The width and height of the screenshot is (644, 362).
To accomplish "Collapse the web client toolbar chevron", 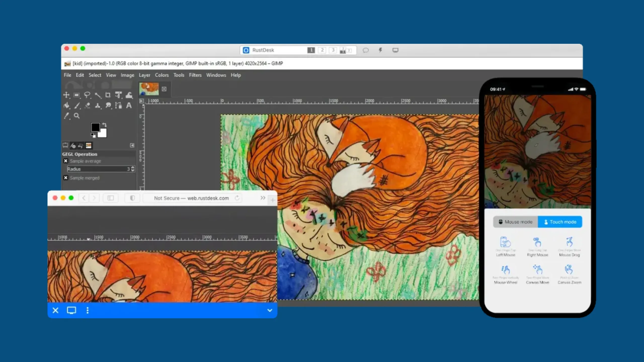I will coord(270,310).
